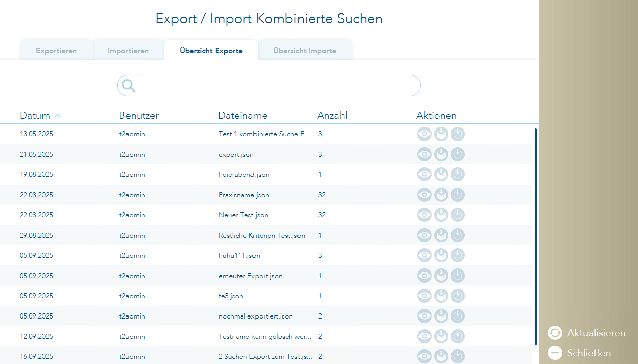Click the box-with-arrow icon for nochmal exportiert.json
This screenshot has height=364, width=638.
[441, 316]
